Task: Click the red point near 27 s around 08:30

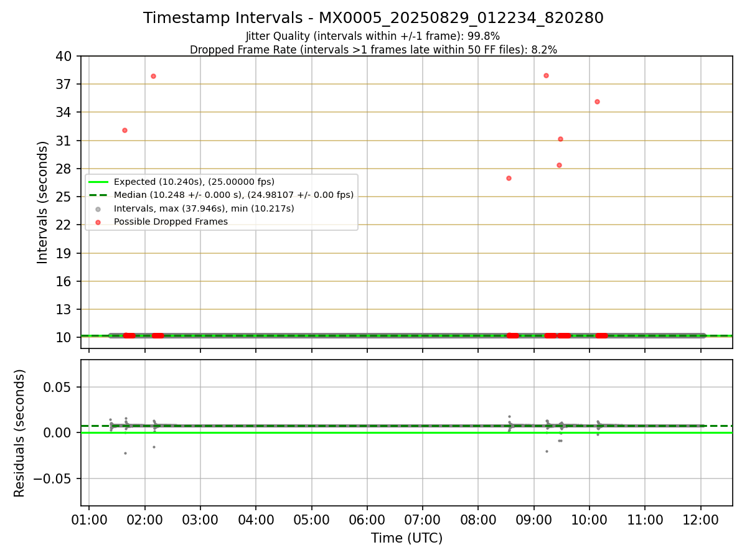Action: coord(509,178)
